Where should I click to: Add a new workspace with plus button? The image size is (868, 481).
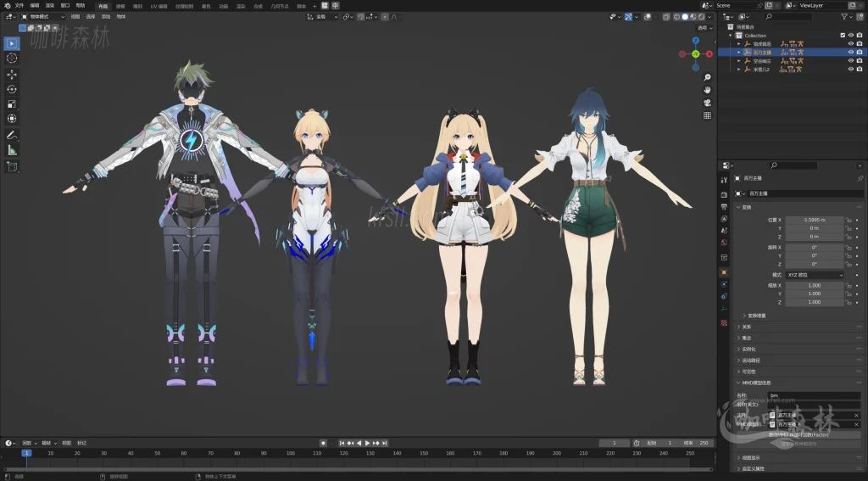pyautogui.click(x=314, y=6)
